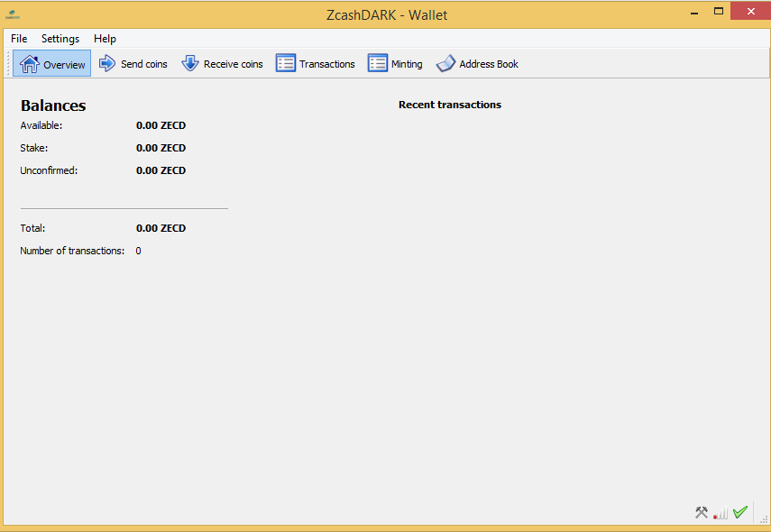Screen dimensions: 771x532
Task: Click the network connection bars icon
Action: click(721, 513)
